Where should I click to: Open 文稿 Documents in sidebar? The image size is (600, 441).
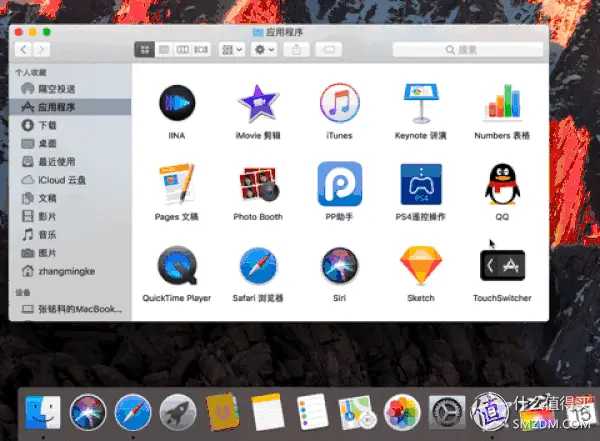click(x=70, y=198)
